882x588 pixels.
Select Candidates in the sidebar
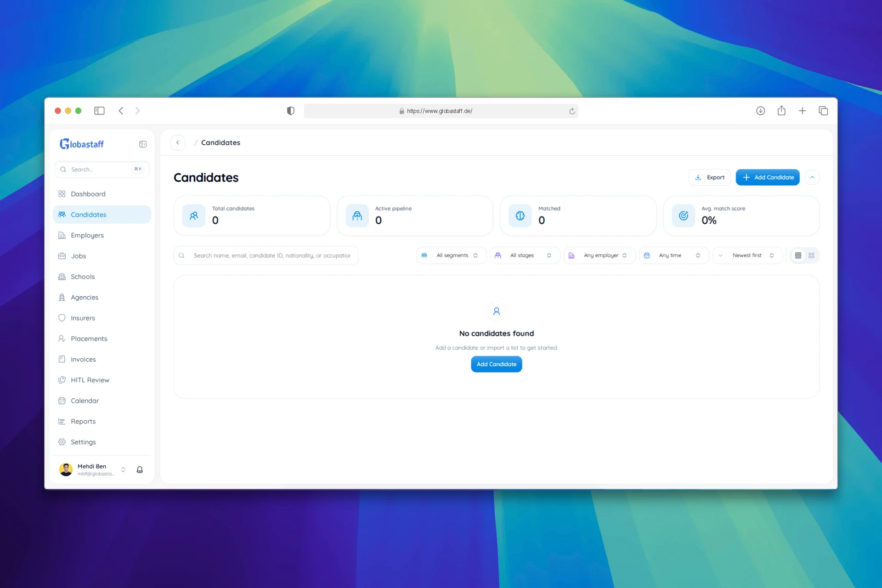(x=102, y=215)
